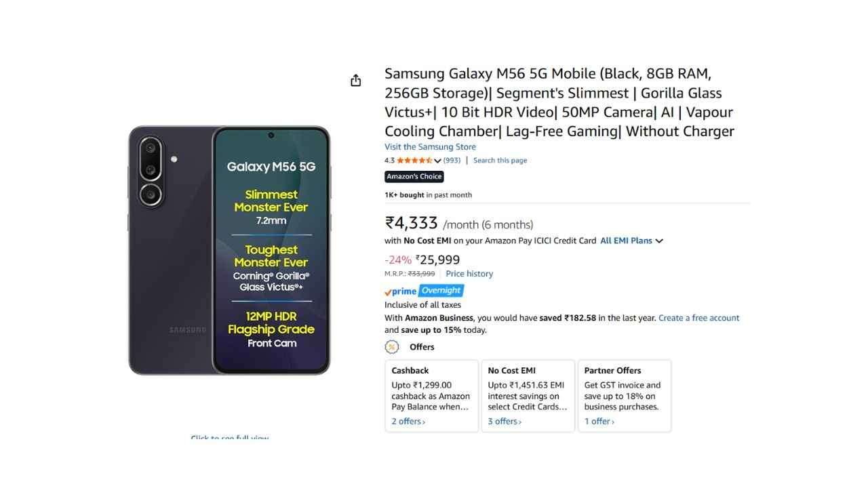Screen dimensions: 868x488
Task: Click Search this page link
Action: 500,161
